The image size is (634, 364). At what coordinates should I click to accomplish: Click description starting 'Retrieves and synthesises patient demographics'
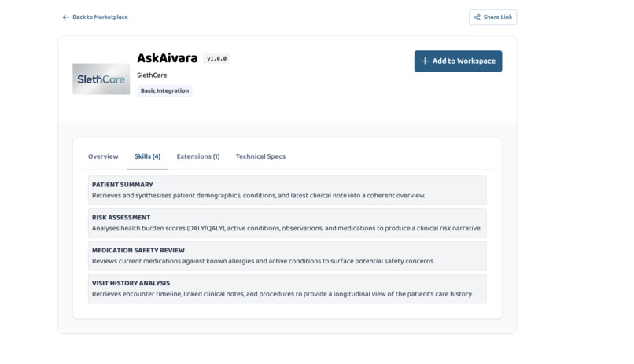click(x=259, y=196)
